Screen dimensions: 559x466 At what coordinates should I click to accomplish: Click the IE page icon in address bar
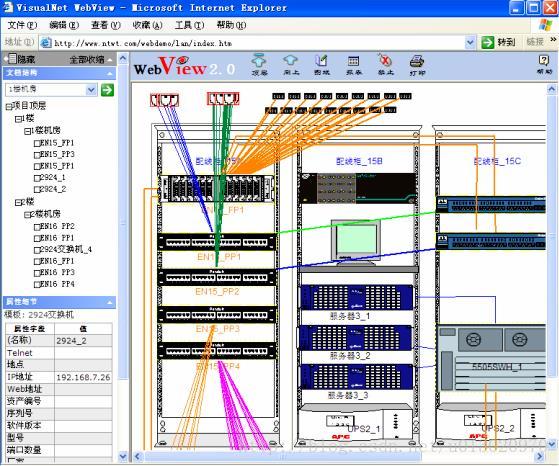(46, 43)
